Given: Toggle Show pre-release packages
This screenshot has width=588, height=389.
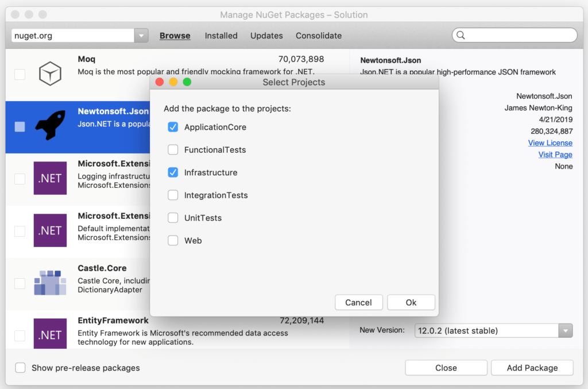Looking at the screenshot, I should click(x=20, y=367).
